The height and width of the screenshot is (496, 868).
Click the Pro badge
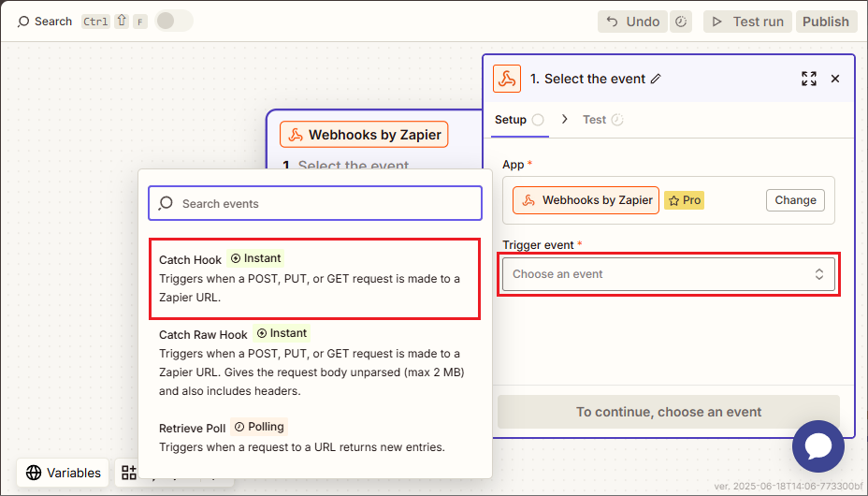click(685, 200)
